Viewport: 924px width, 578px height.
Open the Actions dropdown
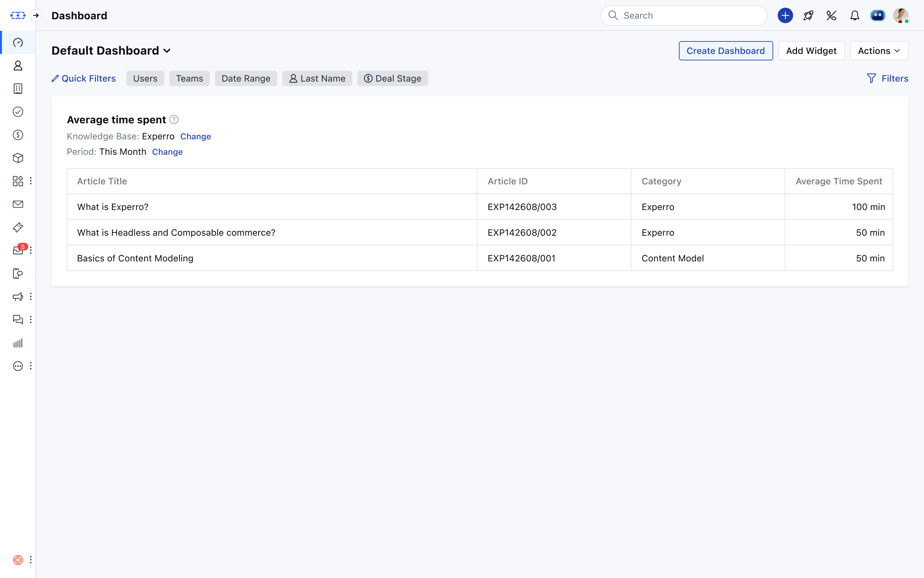pyautogui.click(x=879, y=51)
